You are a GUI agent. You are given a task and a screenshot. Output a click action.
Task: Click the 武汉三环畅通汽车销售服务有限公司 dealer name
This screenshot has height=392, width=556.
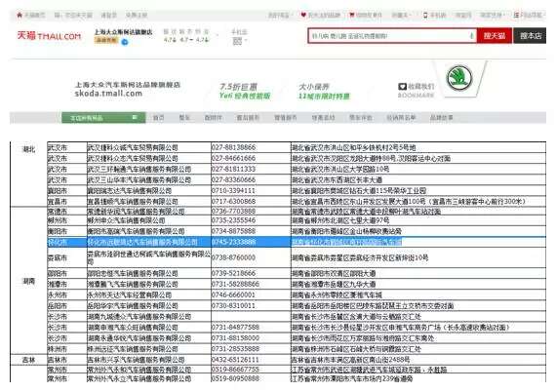(139, 169)
